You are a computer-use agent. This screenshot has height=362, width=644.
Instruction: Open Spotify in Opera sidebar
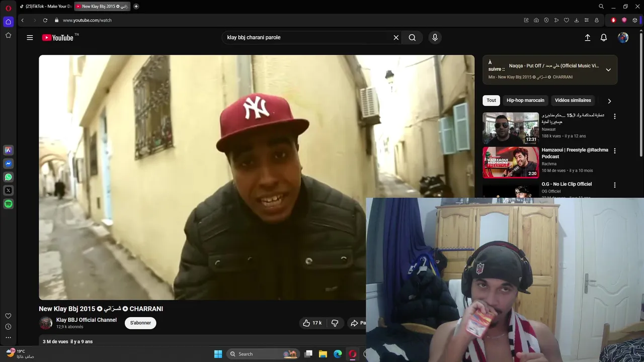(x=8, y=204)
